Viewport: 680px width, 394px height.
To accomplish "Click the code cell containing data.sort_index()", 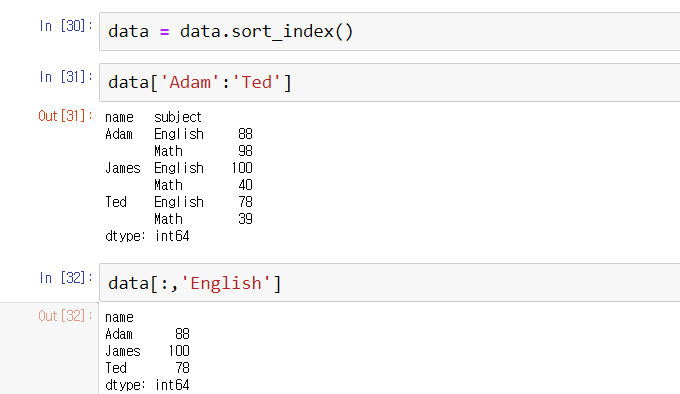I will point(389,32).
